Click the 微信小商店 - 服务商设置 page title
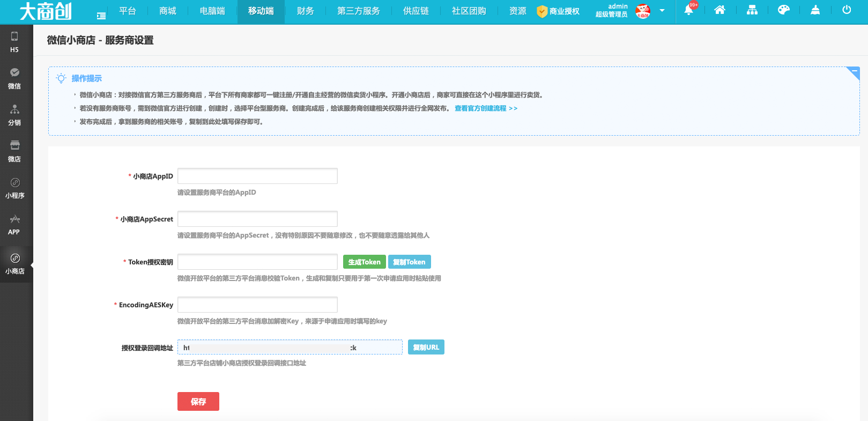This screenshot has height=421, width=868. (100, 40)
